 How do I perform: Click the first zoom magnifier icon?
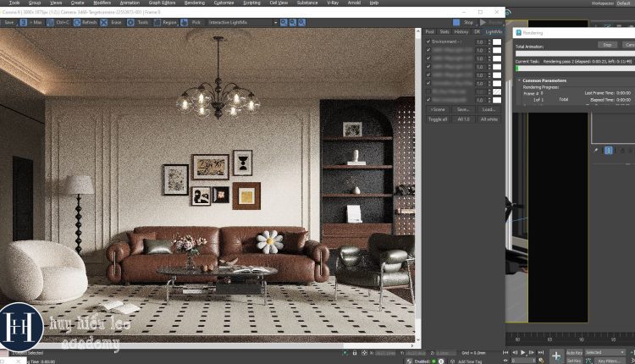click(x=284, y=23)
